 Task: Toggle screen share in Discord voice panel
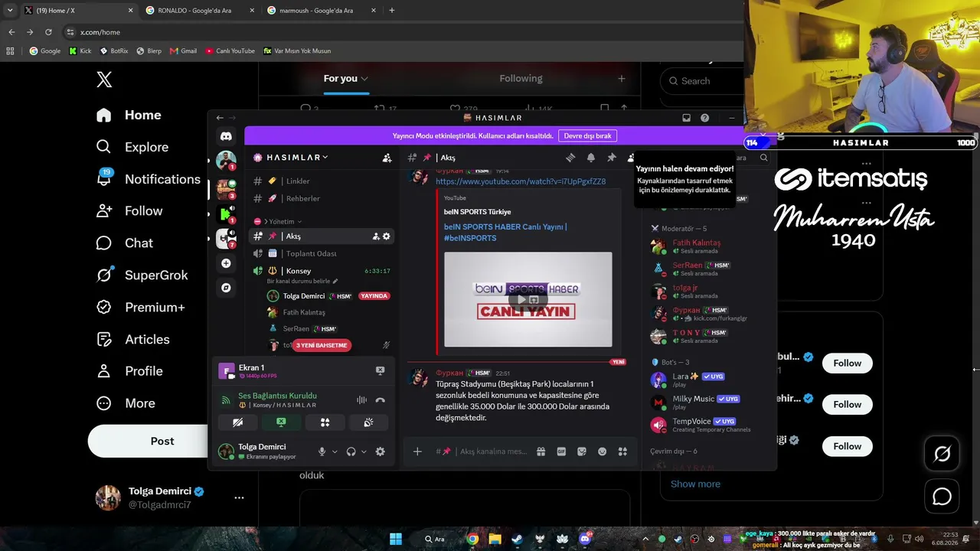281,422
